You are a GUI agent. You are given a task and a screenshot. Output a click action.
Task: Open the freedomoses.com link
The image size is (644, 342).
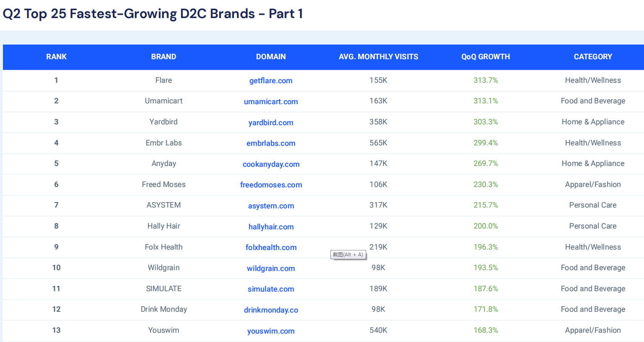[271, 185]
